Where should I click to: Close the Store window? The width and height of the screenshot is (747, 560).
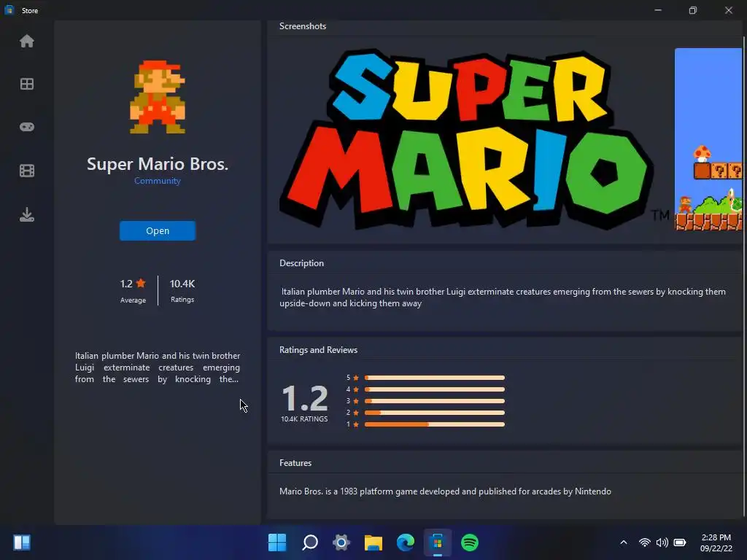pyautogui.click(x=729, y=10)
